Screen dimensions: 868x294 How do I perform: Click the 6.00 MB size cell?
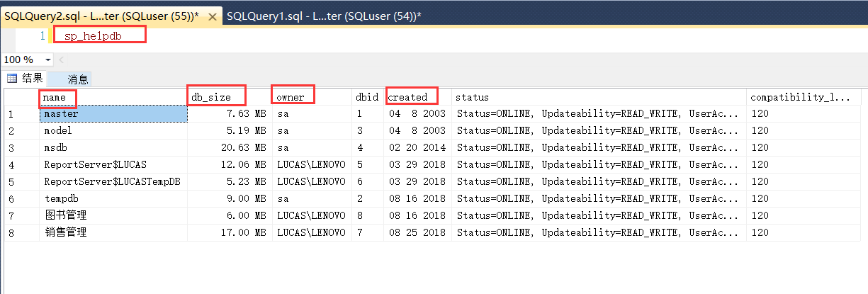point(230,215)
